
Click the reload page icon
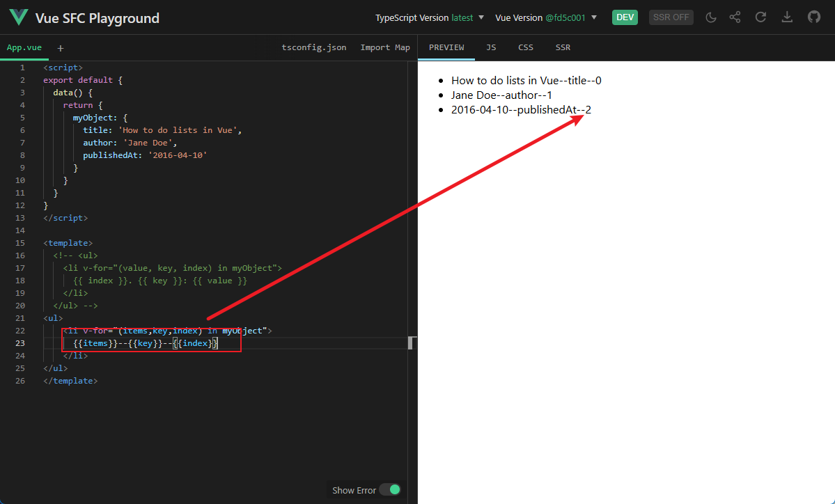(760, 17)
